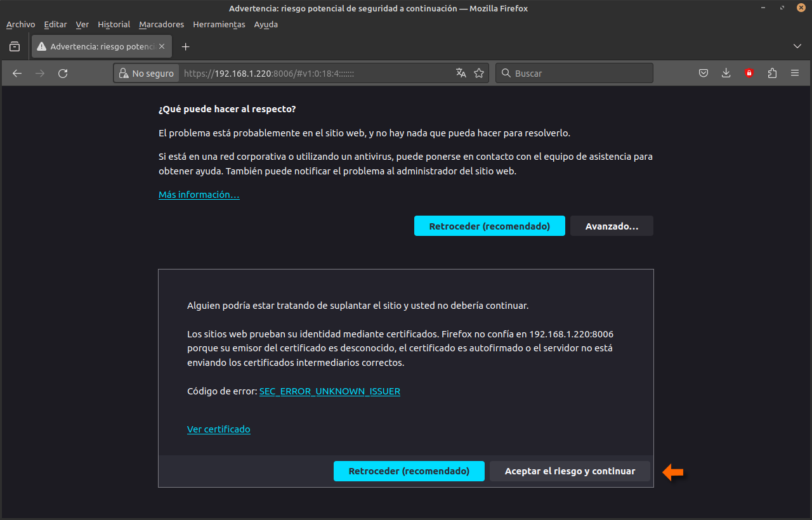Open the Herramientas menu
This screenshot has width=812, height=520.
click(x=219, y=24)
